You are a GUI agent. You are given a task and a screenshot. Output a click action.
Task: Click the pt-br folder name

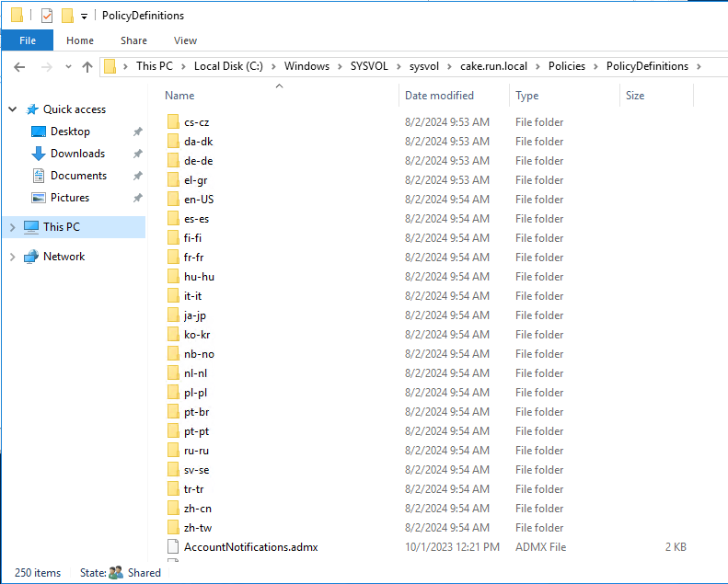click(x=196, y=412)
